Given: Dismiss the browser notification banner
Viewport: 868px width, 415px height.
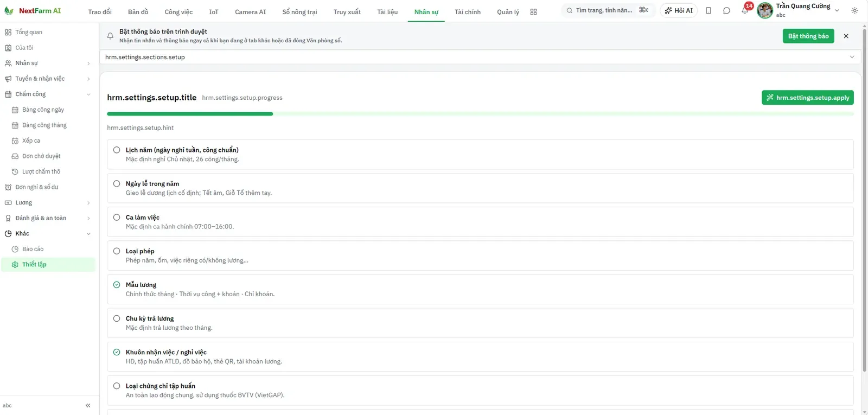Looking at the screenshot, I should coord(846,36).
